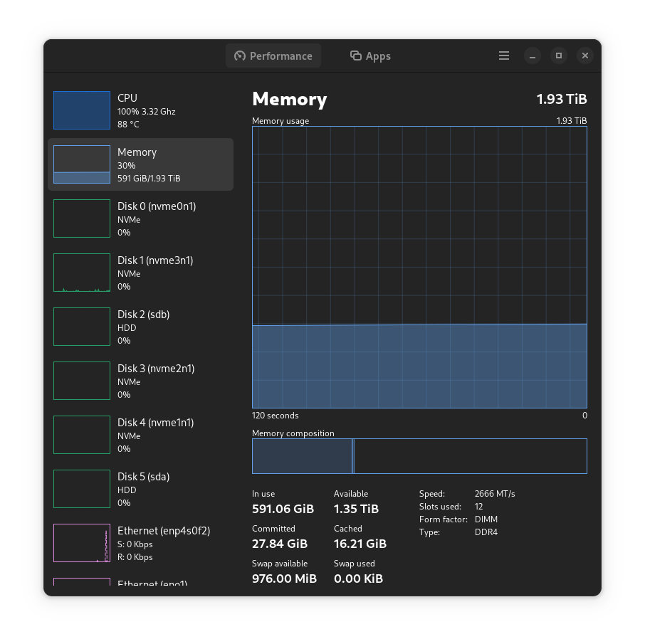Click the In use 591.06 GiB value
Screen dimensions: 645x644
click(x=283, y=509)
